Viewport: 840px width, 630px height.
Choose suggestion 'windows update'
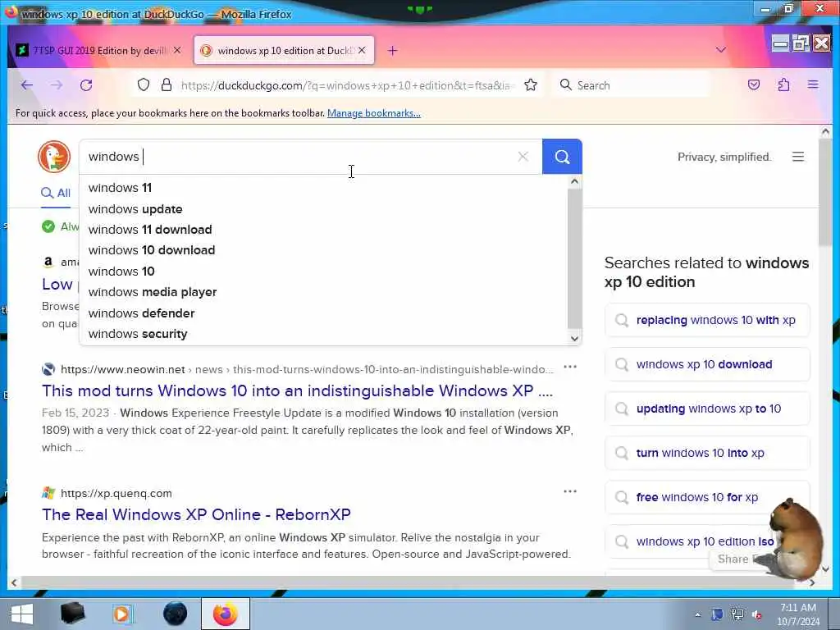(323, 209)
